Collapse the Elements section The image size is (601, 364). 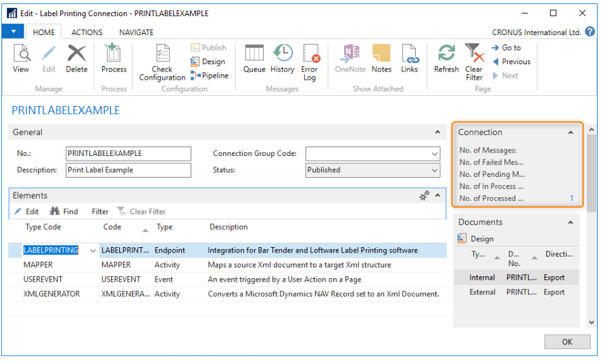437,196
